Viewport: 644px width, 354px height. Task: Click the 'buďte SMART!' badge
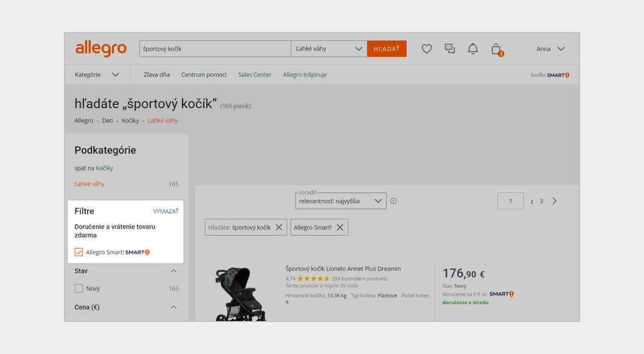[x=550, y=75]
